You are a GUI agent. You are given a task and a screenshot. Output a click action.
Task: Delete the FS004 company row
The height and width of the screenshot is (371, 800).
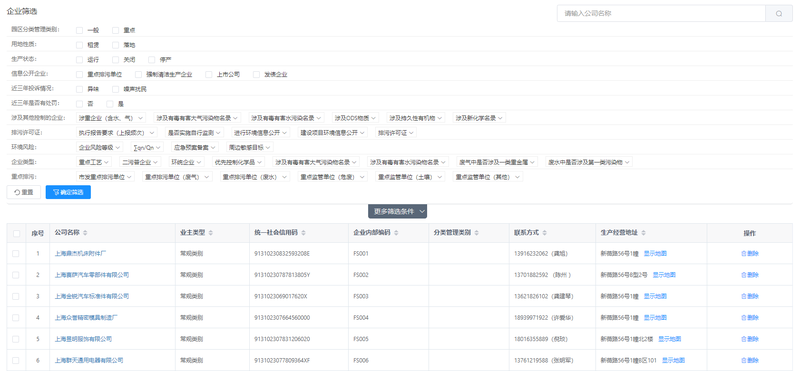(x=749, y=317)
